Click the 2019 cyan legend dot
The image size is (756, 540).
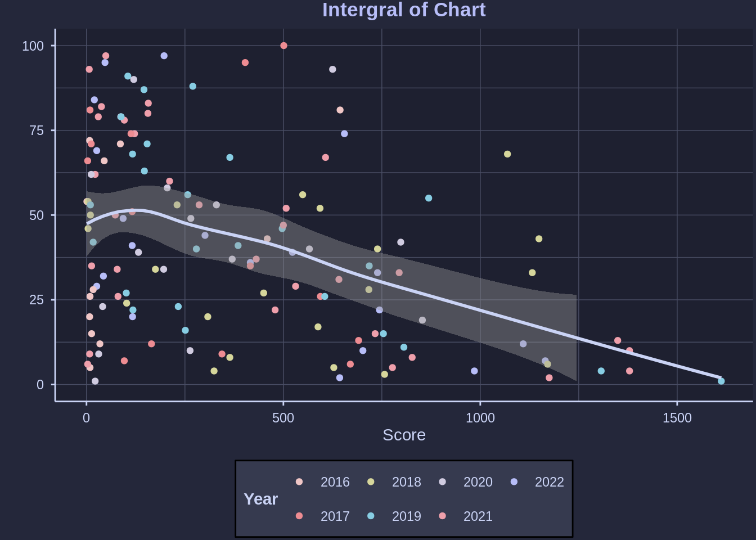coord(371,516)
